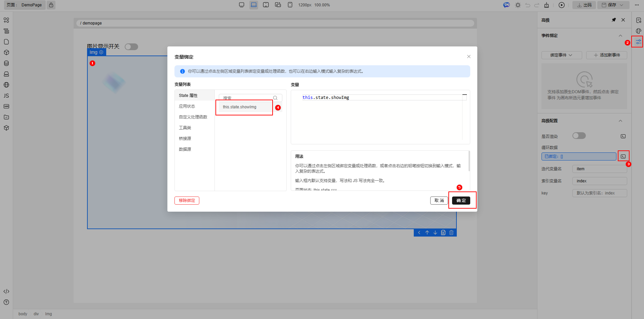This screenshot has width=644, height=319.
Task: Open the 绑定事件 dropdown
Action: point(561,55)
